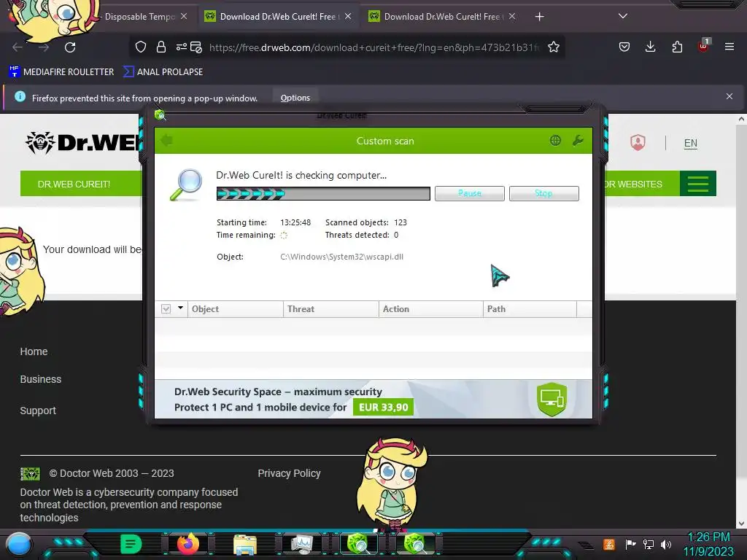Open the wrench settings icon in CureIt
The image size is (747, 560).
tap(578, 141)
